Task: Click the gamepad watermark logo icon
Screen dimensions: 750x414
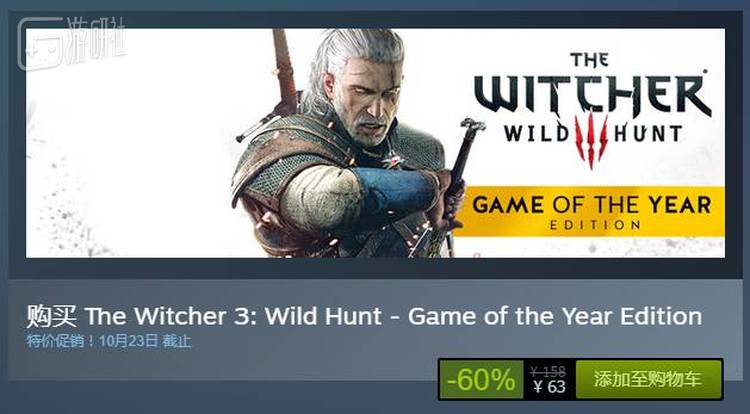Action: point(40,44)
